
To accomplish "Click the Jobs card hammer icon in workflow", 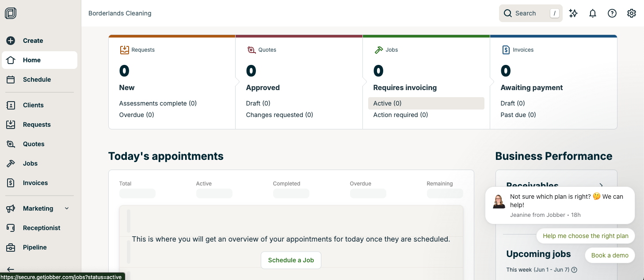I will (x=379, y=50).
